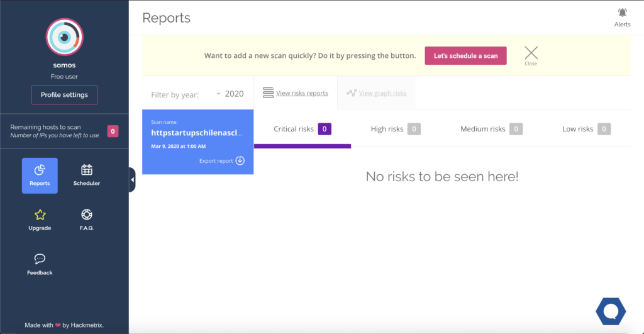This screenshot has width=644, height=334.
Task: Open the Alerts bell icon
Action: (622, 13)
